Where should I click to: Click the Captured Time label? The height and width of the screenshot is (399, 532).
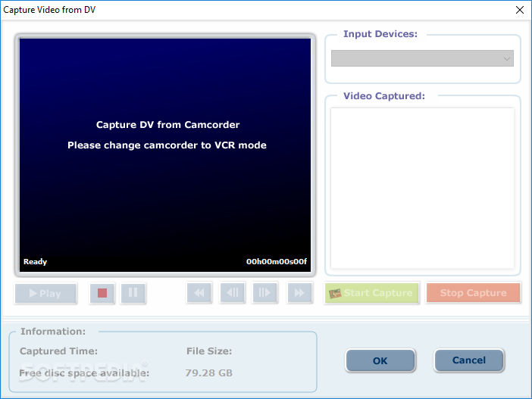coord(58,351)
